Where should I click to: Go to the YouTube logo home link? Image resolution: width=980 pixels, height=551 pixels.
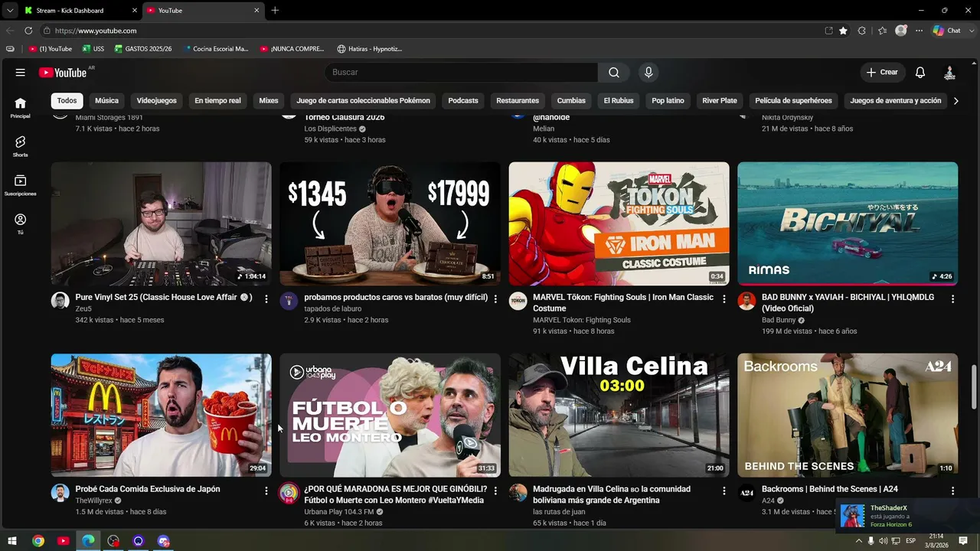pyautogui.click(x=64, y=73)
